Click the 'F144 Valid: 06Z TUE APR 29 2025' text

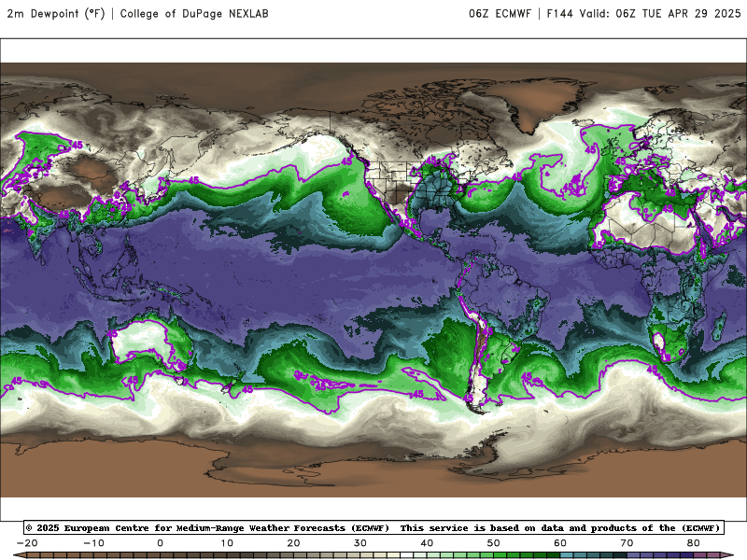tap(643, 13)
